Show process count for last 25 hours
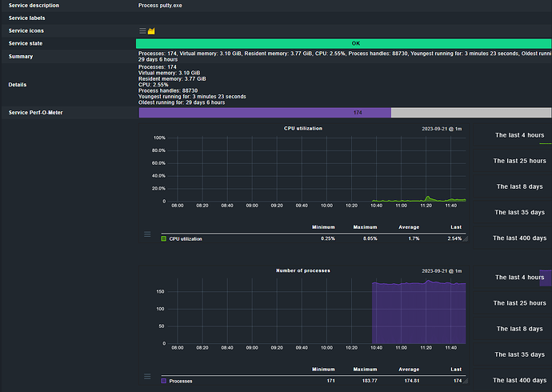The height and width of the screenshot is (392, 552). pos(518,303)
